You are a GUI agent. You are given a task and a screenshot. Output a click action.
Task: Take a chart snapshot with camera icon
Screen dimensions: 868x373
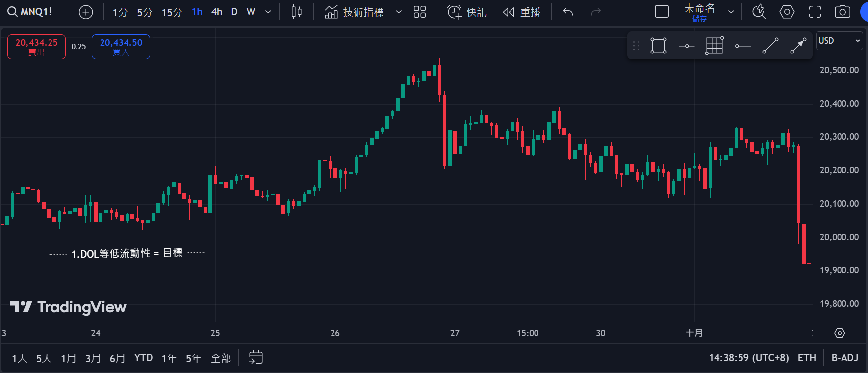(842, 12)
